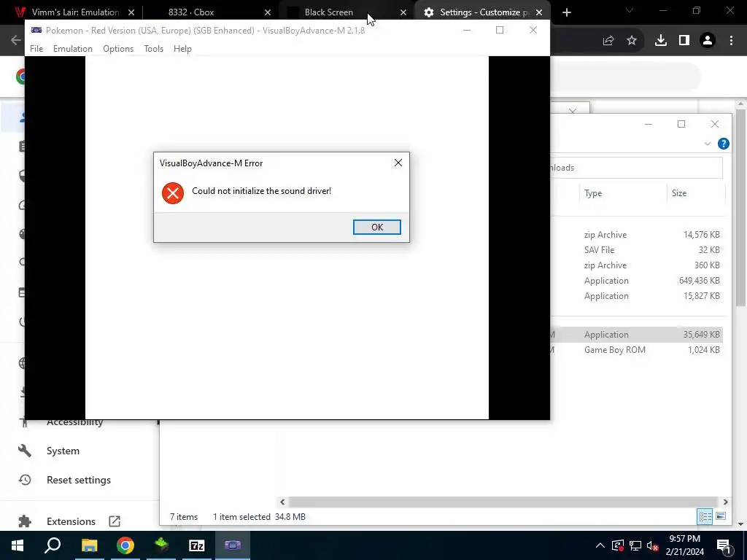Click Explorer scrollbar left arrow

tap(282, 502)
